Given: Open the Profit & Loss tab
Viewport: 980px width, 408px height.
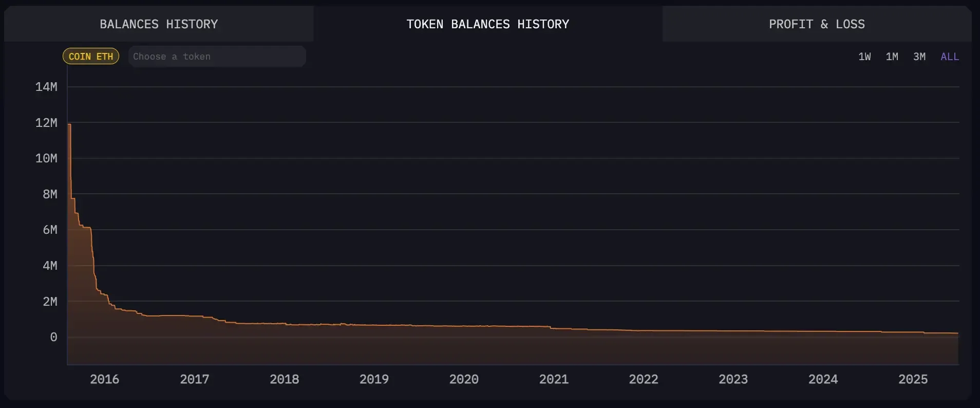Looking at the screenshot, I should (x=816, y=24).
